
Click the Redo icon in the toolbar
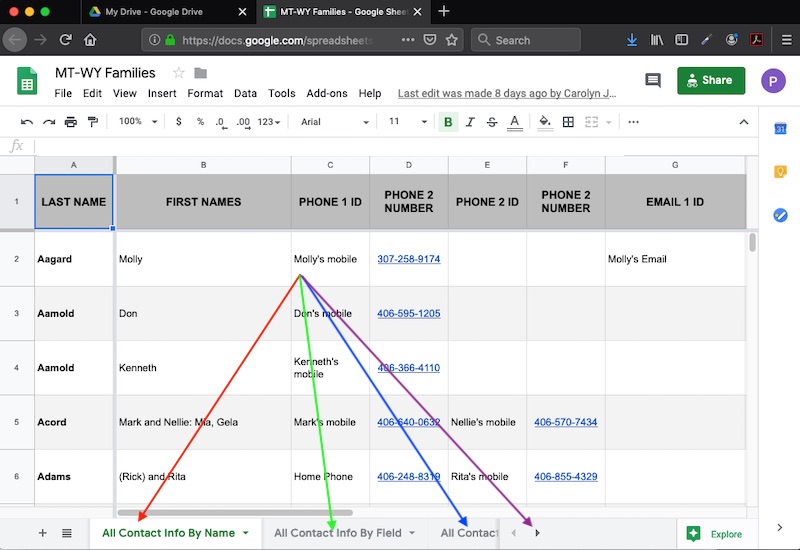click(49, 122)
